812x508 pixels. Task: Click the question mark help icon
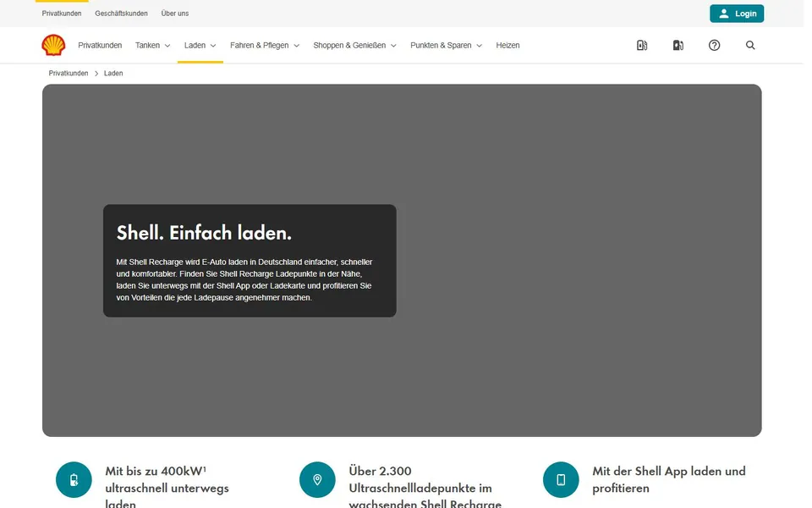714,45
